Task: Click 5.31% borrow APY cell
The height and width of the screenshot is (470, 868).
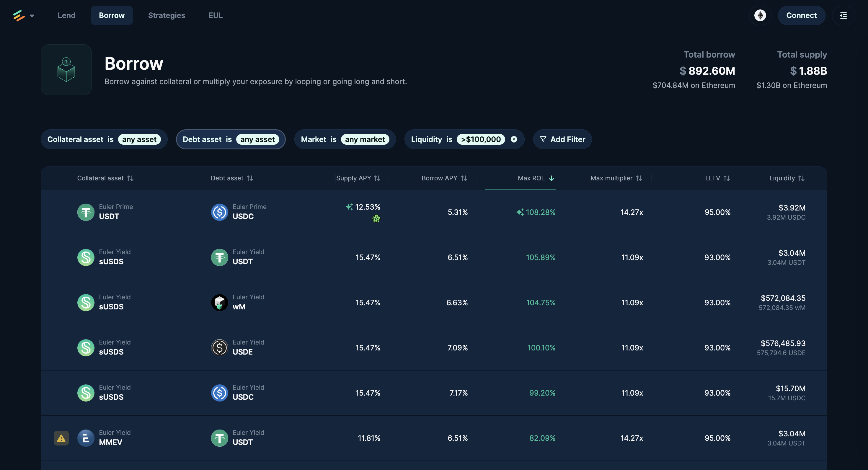Action: [457, 212]
